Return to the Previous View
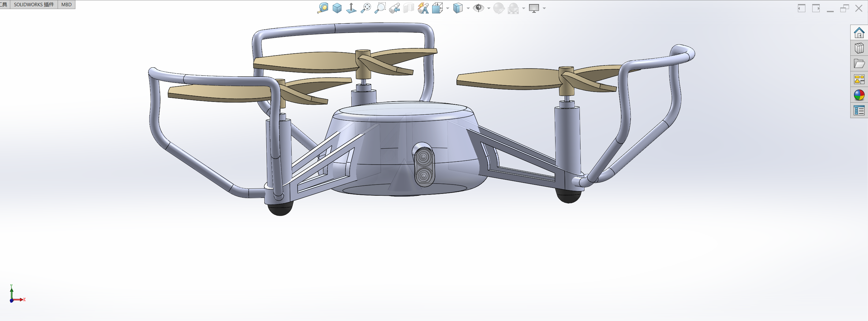868x321 pixels. 394,8
